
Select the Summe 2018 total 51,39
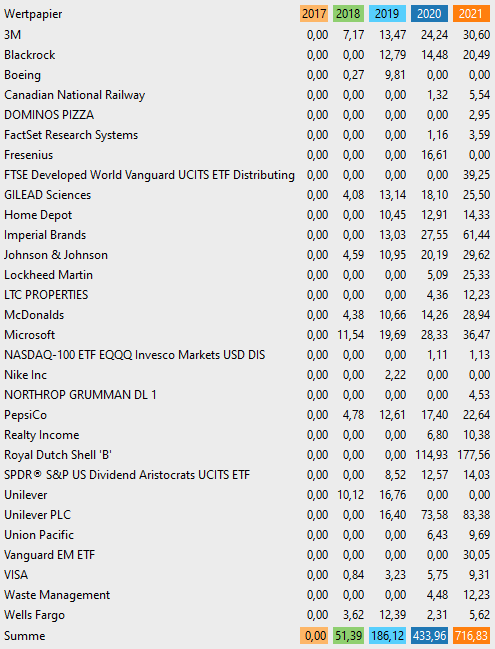348,635
